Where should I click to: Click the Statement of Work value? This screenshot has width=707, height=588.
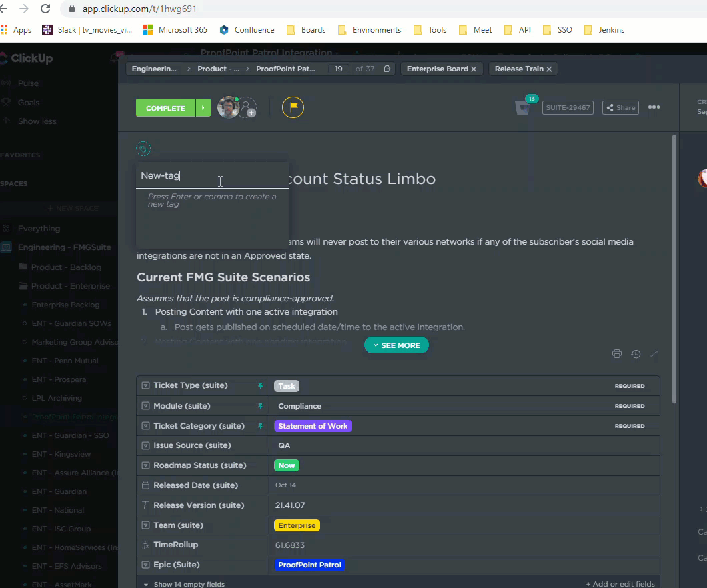tap(313, 426)
